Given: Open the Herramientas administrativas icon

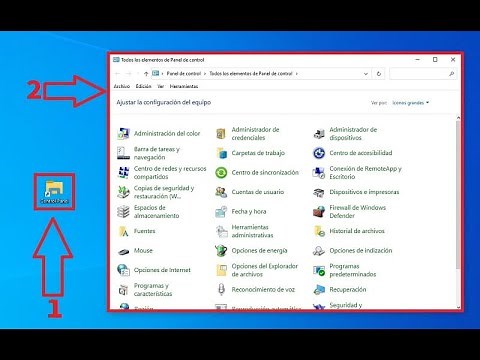Looking at the screenshot, I should coord(221,231).
